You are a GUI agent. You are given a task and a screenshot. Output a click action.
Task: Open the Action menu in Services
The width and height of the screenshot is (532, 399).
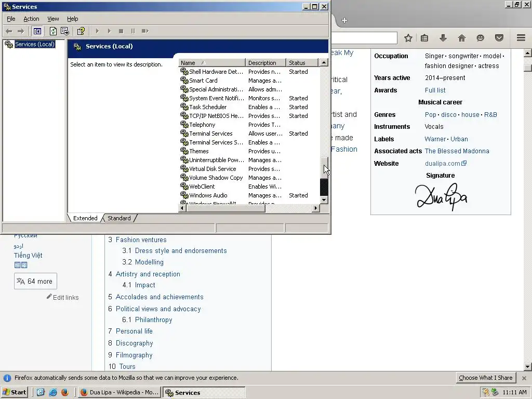tap(31, 19)
